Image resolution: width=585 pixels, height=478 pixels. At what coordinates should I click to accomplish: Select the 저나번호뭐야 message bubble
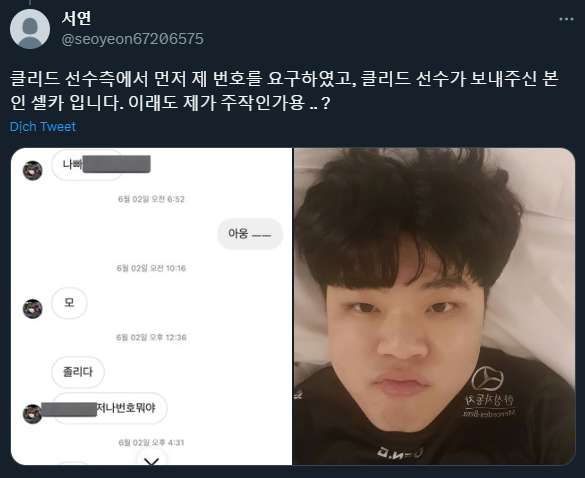click(x=109, y=408)
